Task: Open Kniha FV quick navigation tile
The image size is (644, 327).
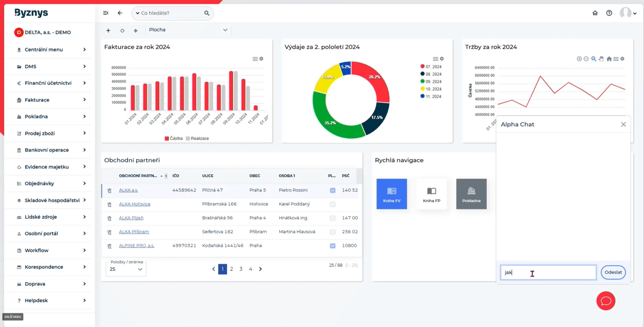Action: coord(392,194)
